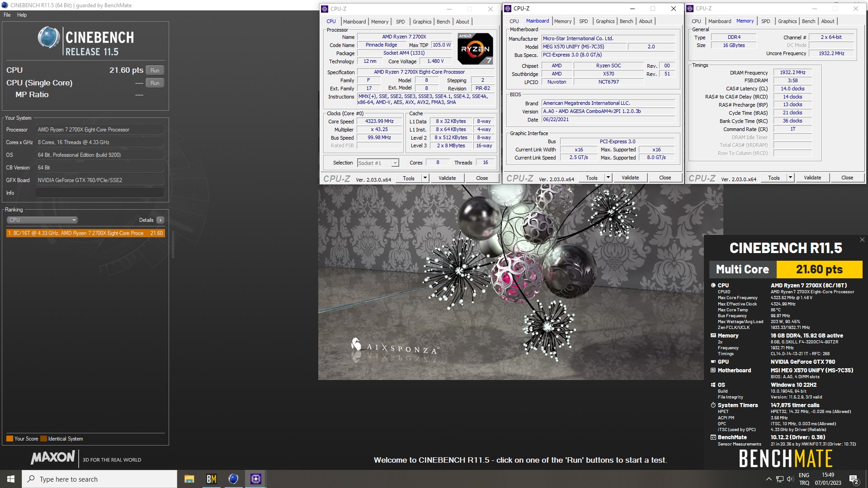Open the File menu in Cinebench
Image resolution: width=868 pixels, height=488 pixels.
pos(7,15)
